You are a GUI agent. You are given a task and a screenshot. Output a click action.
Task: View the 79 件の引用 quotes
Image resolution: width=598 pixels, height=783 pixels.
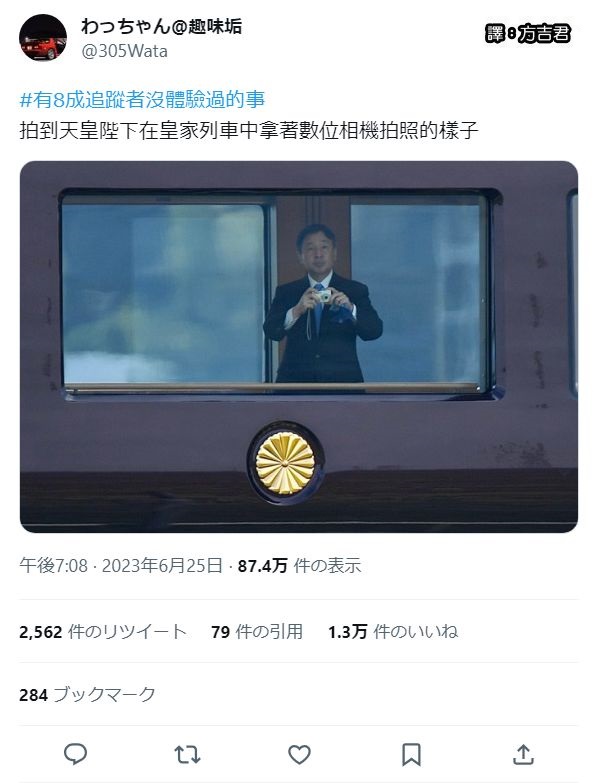pyautogui.click(x=257, y=632)
